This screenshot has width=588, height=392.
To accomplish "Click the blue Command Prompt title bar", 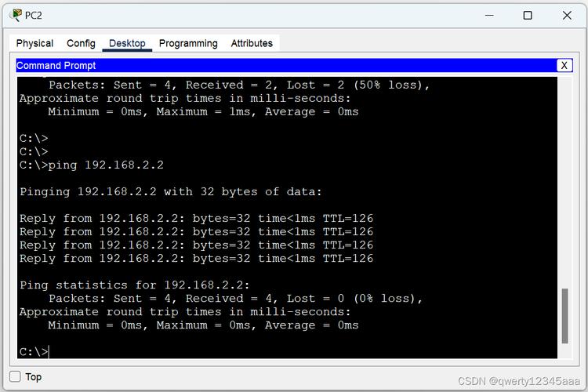I will pyautogui.click(x=282, y=66).
